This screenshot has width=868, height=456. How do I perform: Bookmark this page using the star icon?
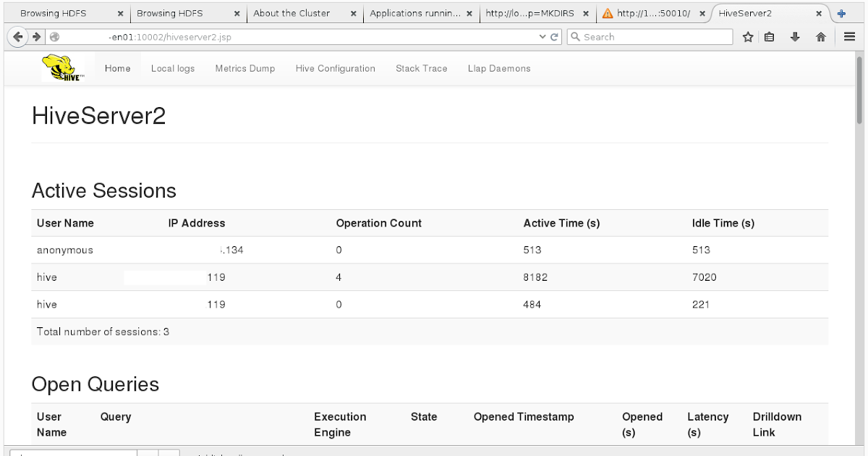pyautogui.click(x=748, y=36)
